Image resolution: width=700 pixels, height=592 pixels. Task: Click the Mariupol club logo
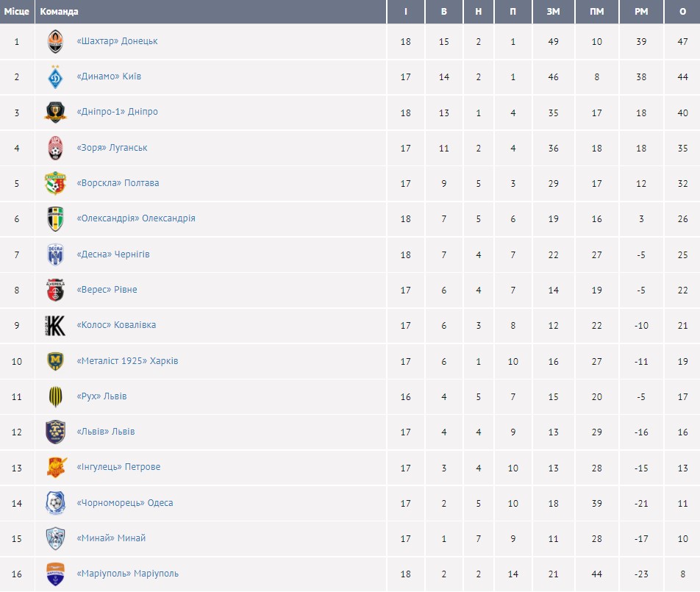pyautogui.click(x=55, y=574)
